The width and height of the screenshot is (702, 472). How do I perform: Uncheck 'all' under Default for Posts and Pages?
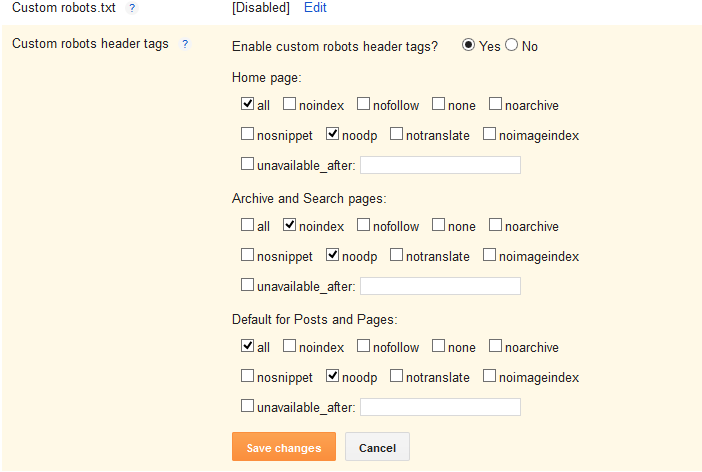point(247,346)
